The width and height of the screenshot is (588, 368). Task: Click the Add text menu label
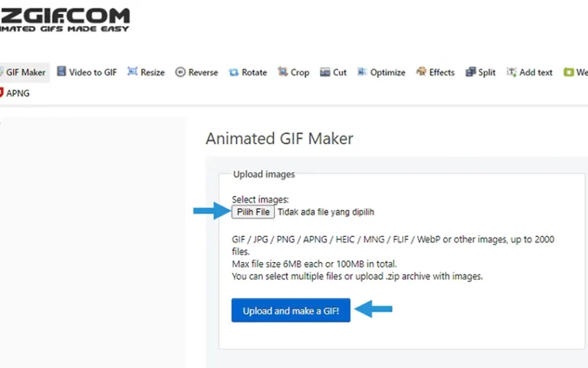point(536,72)
